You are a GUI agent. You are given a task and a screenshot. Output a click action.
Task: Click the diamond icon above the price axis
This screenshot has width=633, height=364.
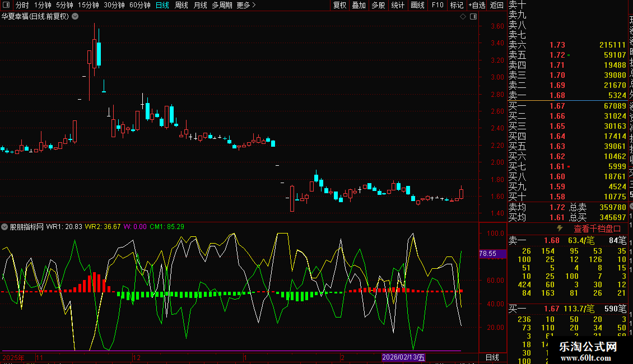point(463,17)
